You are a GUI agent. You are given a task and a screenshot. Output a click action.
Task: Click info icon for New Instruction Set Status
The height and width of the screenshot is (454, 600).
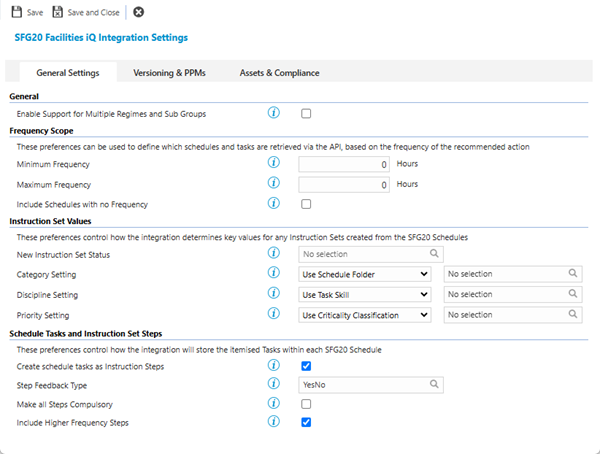[274, 253]
